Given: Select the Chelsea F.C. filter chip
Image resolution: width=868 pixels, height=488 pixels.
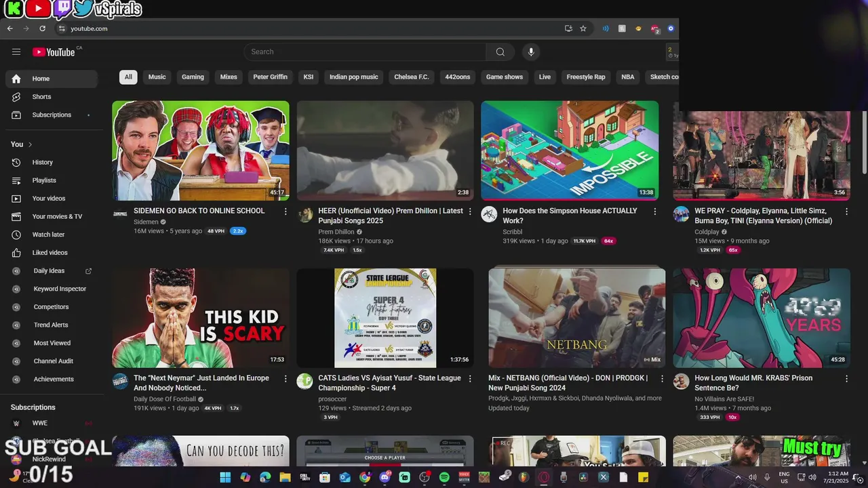Looking at the screenshot, I should [x=412, y=77].
